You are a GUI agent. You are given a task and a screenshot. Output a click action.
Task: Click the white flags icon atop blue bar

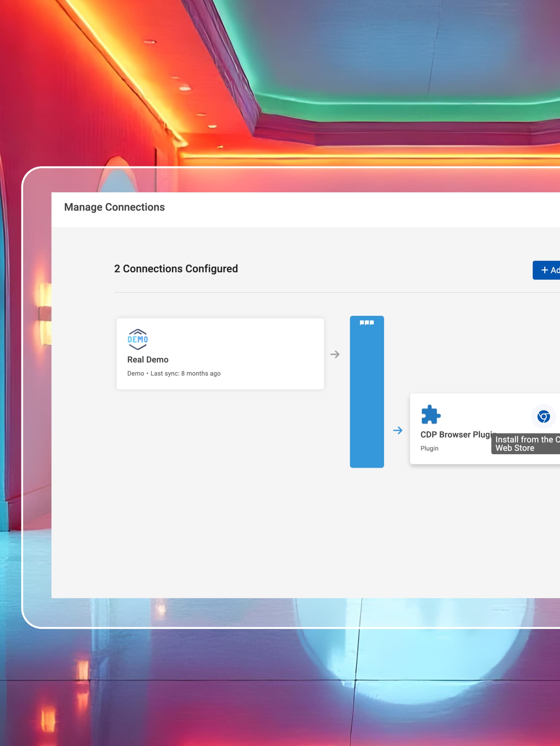[367, 323]
